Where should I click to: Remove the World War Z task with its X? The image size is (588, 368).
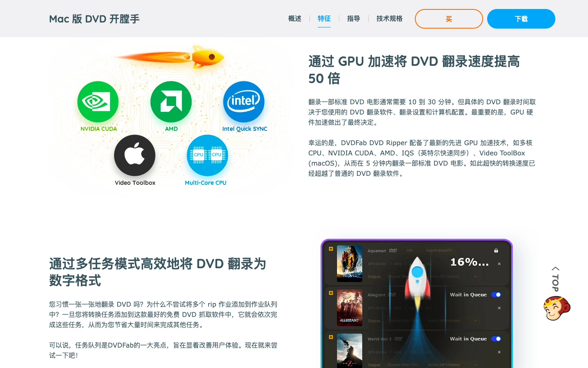(499, 352)
